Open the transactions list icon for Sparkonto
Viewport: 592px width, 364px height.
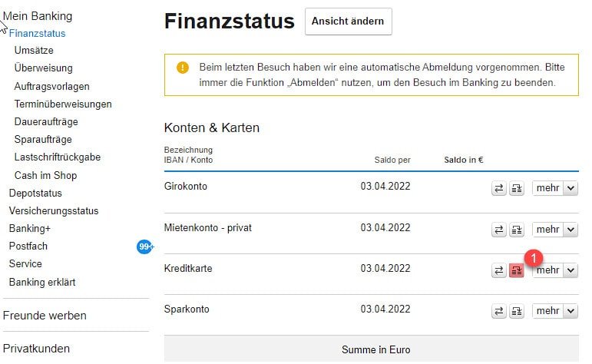517,311
